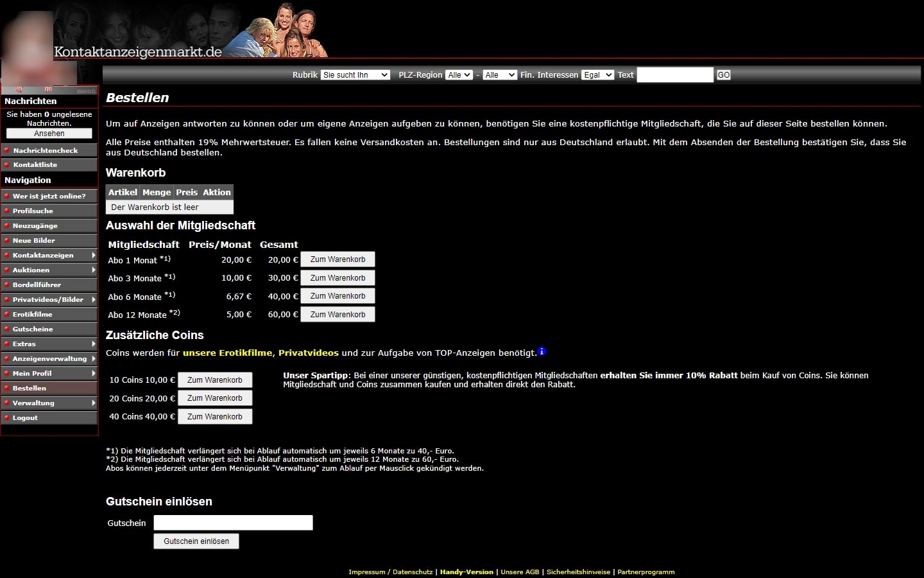Click Logout in the navigation menu
Viewport: 924px width, 578px height.
click(25, 417)
